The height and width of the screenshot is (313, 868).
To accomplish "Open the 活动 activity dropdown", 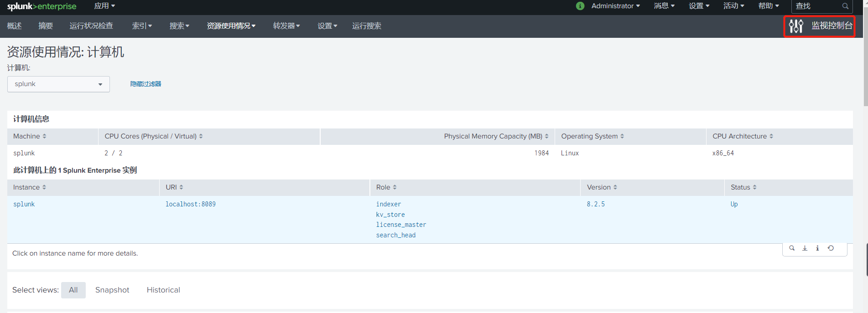I will click(734, 6).
